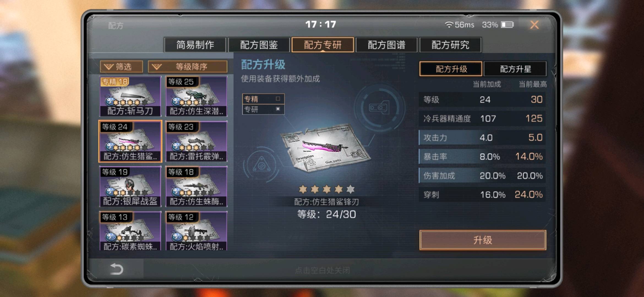Switch to the 简易制作 tab
Screen dimensions: 644x297
[x=195, y=45]
